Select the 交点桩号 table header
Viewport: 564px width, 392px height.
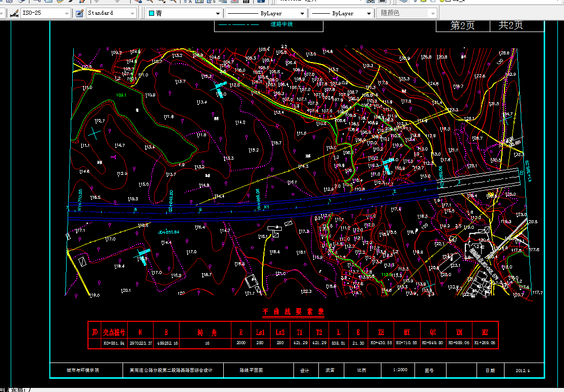114,333
